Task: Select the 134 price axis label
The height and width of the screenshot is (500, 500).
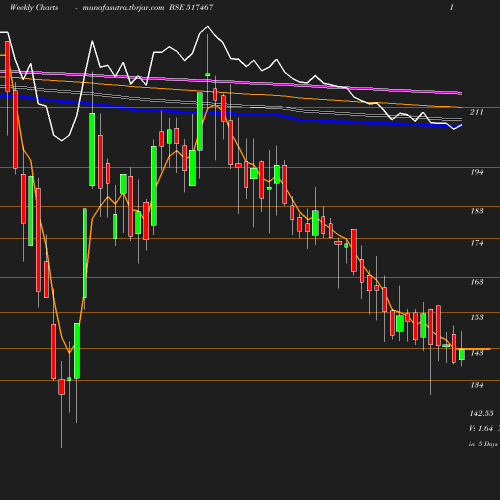Action: (477, 385)
